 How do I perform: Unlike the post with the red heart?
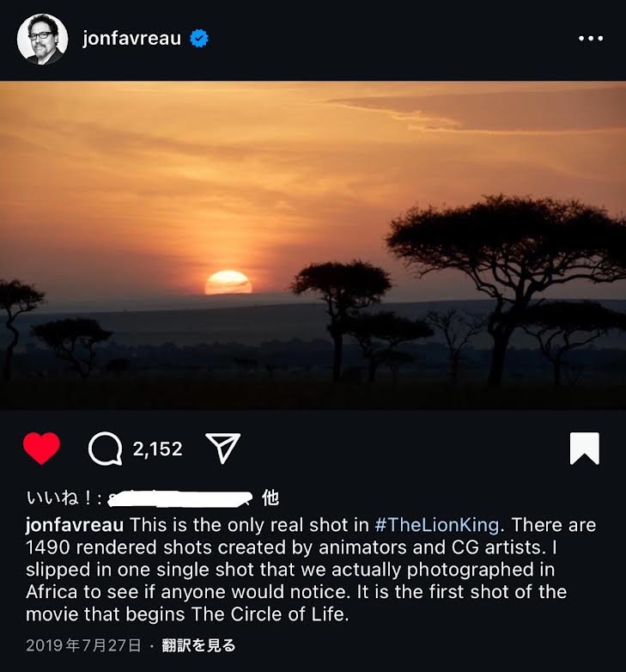(41, 449)
